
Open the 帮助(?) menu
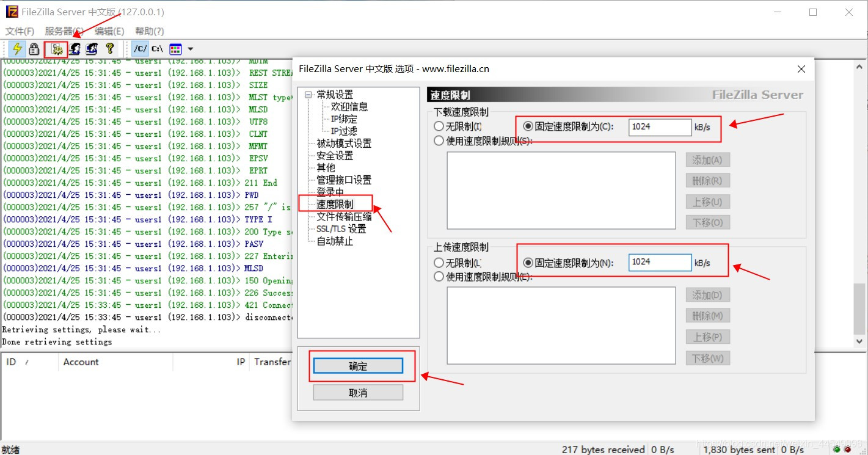[x=150, y=31]
